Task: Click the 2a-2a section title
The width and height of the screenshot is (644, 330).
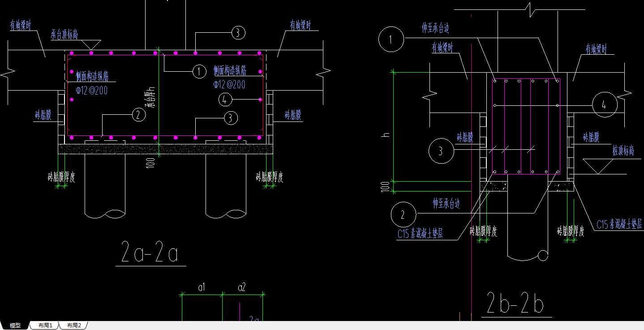Action: click(150, 252)
